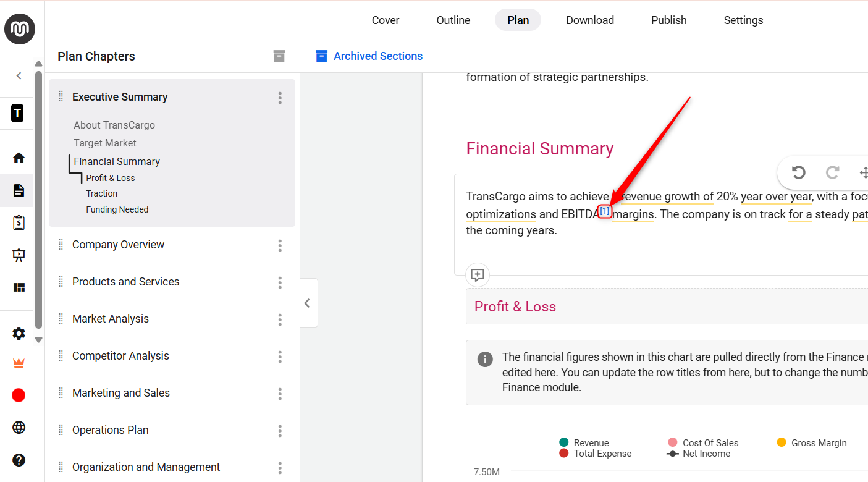This screenshot has width=868, height=482.
Task: Select the Traction subsection
Action: click(x=102, y=193)
